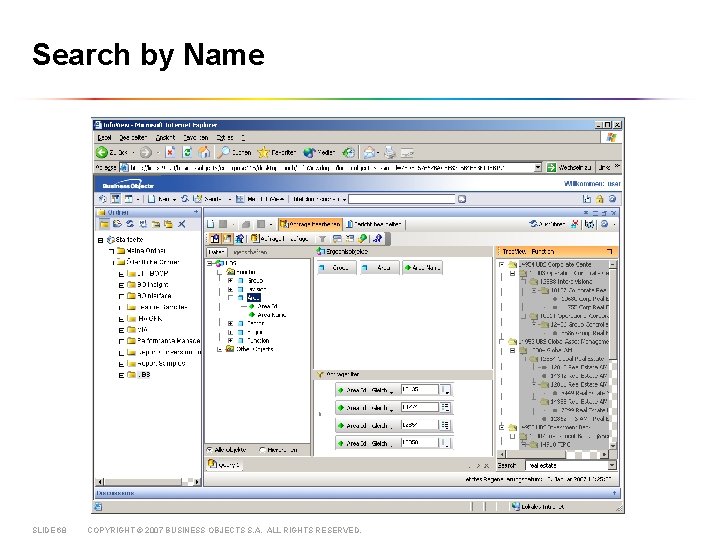Viewport: 720px width, 540px height.
Task: Switch to the Daten tab
Action: click(216, 252)
